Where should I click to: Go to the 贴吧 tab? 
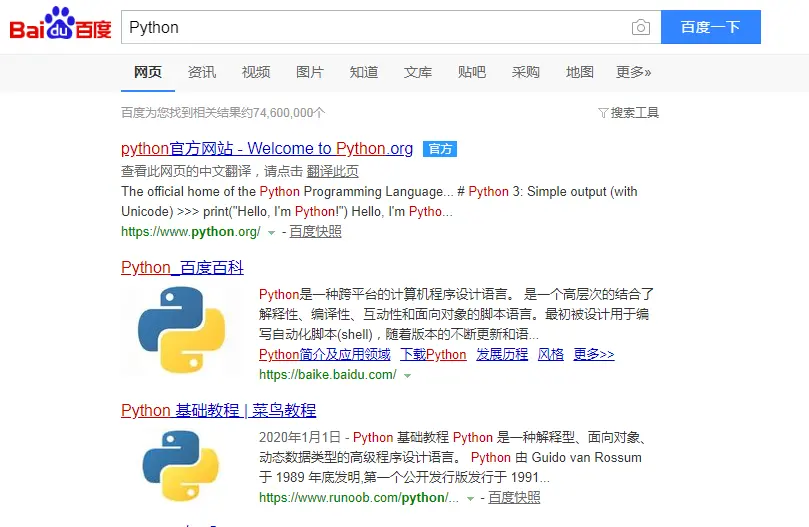pos(472,72)
